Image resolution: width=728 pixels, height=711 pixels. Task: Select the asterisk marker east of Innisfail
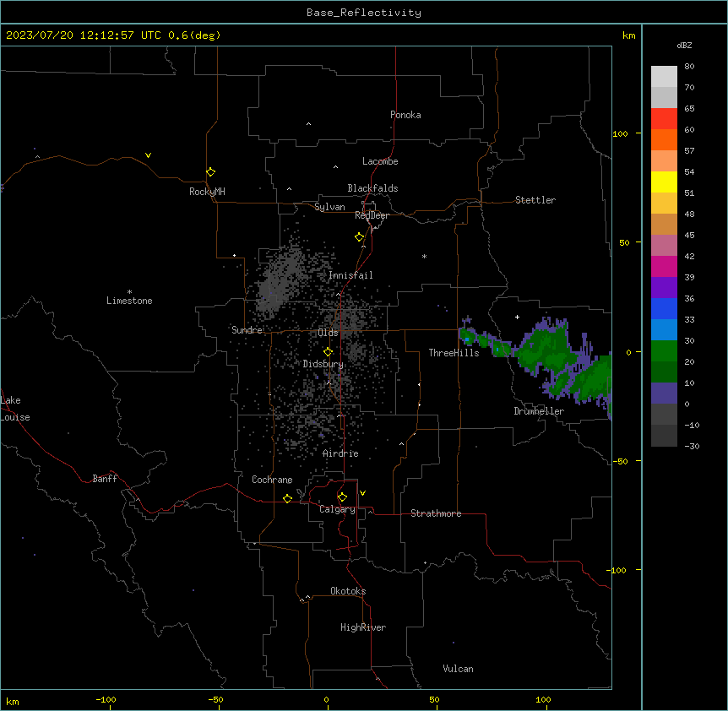[424, 256]
